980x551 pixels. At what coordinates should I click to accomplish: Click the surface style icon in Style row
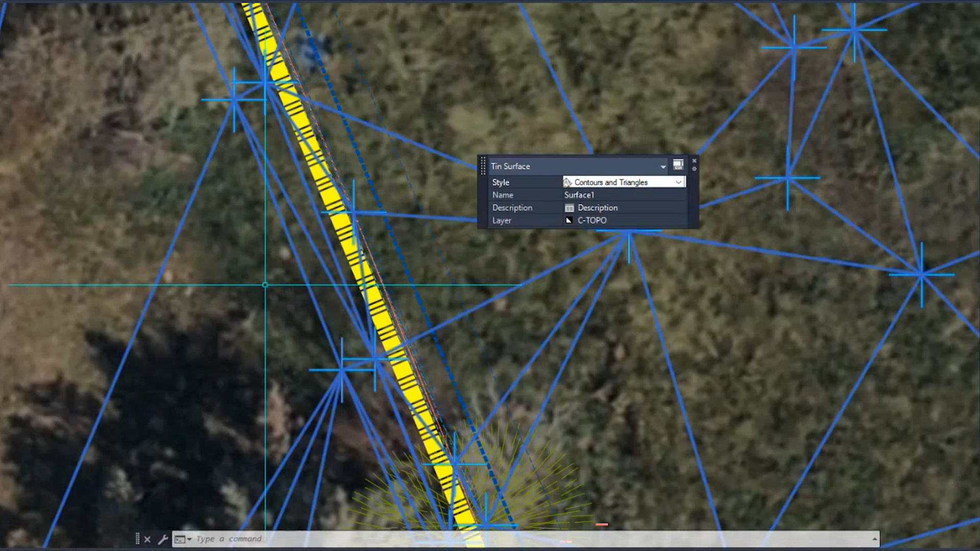pyautogui.click(x=568, y=182)
